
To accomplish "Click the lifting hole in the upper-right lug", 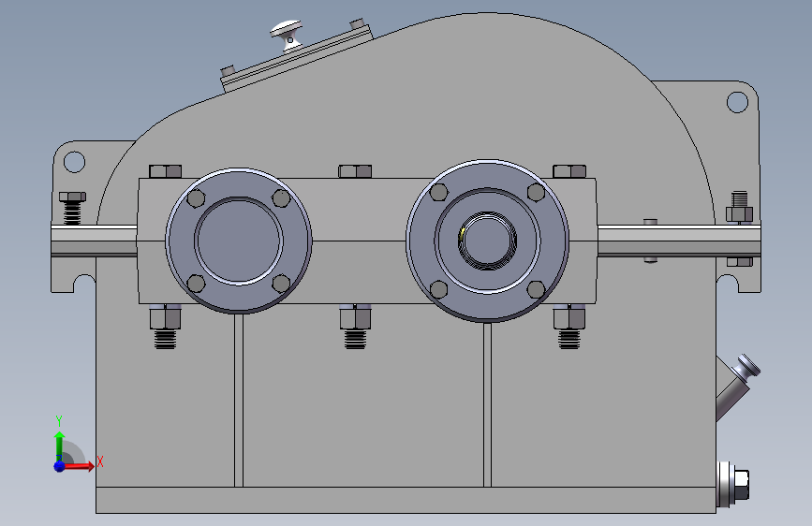I will click(x=737, y=102).
